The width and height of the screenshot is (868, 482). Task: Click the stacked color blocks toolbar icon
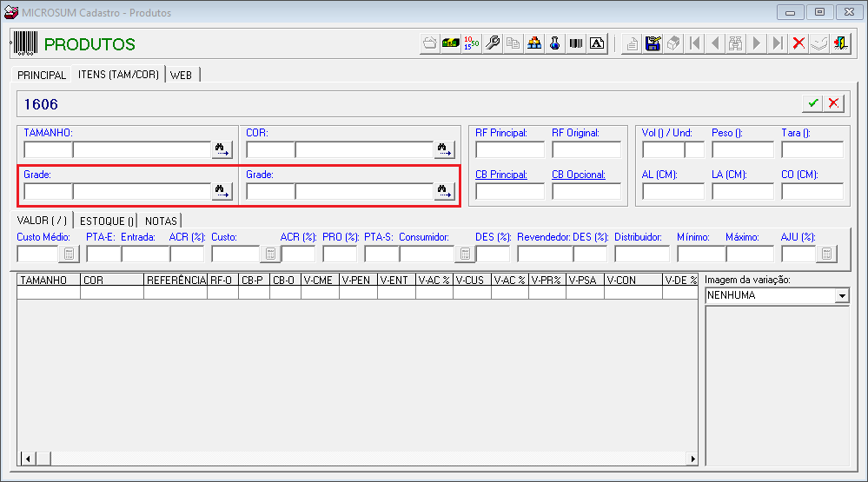click(534, 43)
